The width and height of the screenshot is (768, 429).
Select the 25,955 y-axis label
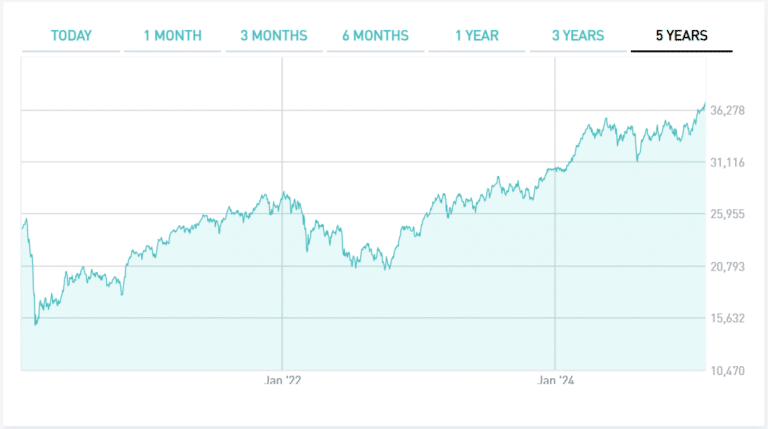728,214
